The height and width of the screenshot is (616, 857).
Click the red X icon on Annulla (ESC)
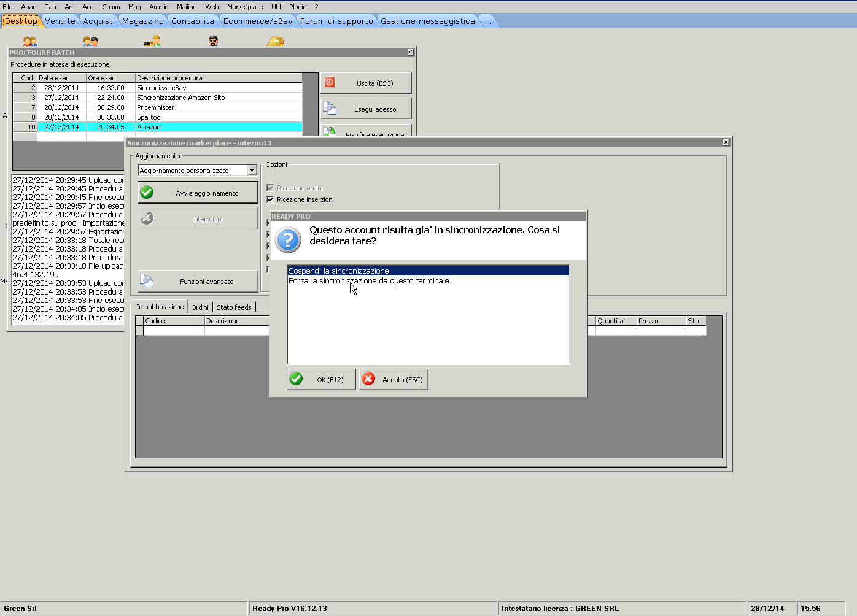click(x=368, y=379)
